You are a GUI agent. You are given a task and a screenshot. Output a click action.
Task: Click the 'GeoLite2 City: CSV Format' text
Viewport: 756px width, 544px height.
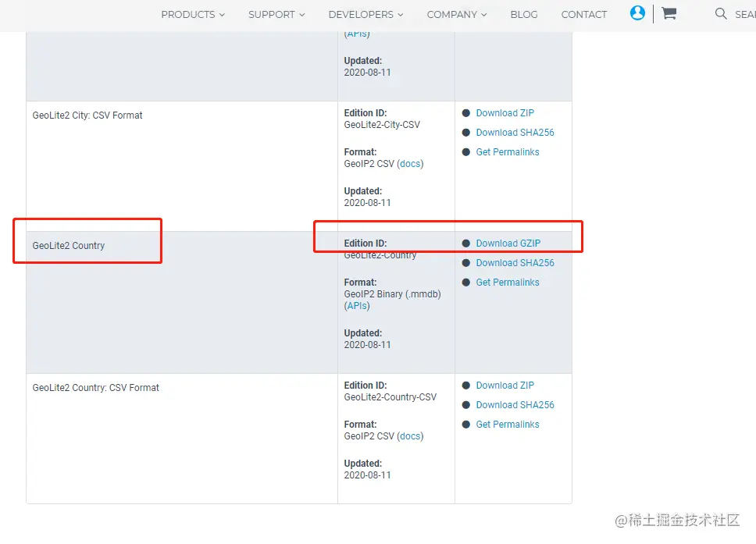click(87, 116)
